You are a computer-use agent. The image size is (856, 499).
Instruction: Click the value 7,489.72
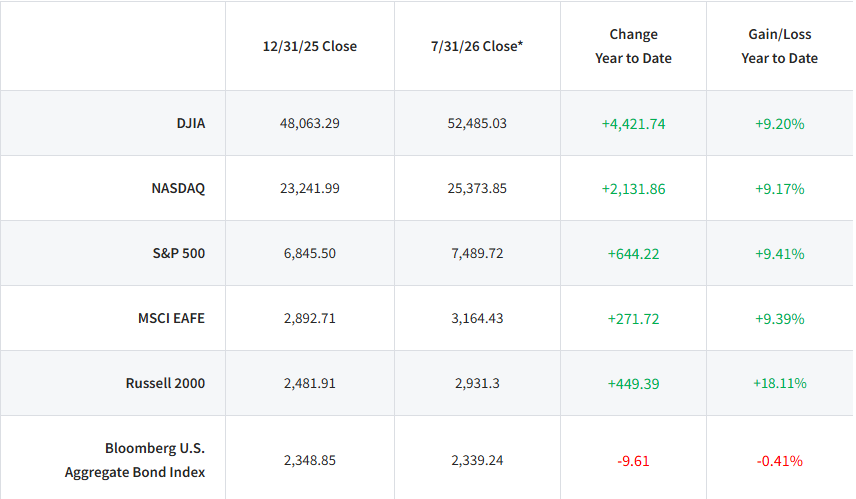coord(477,253)
